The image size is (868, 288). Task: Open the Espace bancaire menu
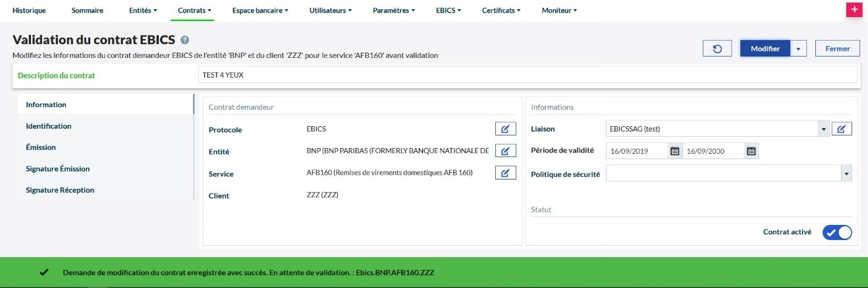click(x=260, y=11)
